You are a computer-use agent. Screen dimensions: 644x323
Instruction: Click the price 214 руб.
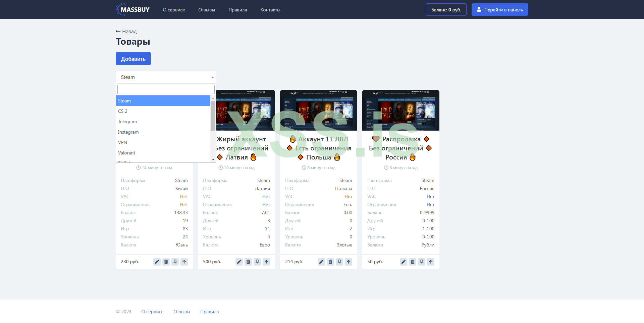[294, 262]
